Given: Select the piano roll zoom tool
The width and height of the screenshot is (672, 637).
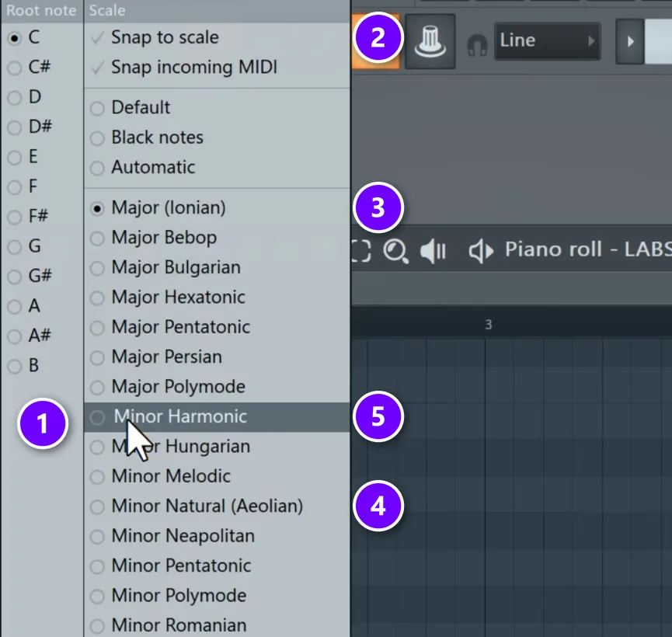Looking at the screenshot, I should coord(395,251).
